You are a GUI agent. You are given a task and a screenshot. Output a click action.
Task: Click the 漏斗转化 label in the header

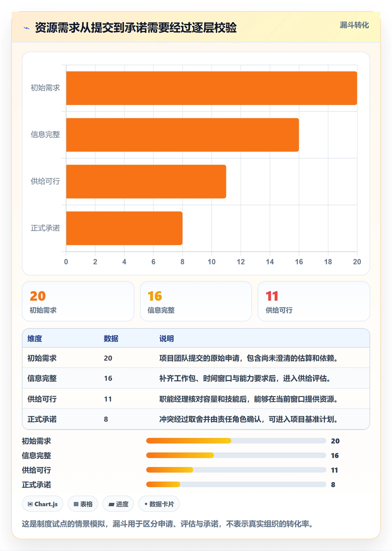coord(354,25)
